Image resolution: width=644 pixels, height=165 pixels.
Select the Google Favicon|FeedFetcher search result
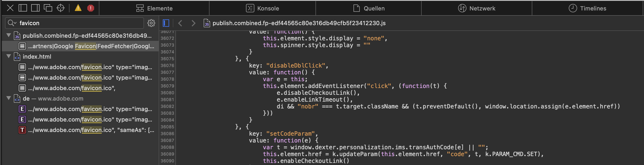(x=91, y=46)
